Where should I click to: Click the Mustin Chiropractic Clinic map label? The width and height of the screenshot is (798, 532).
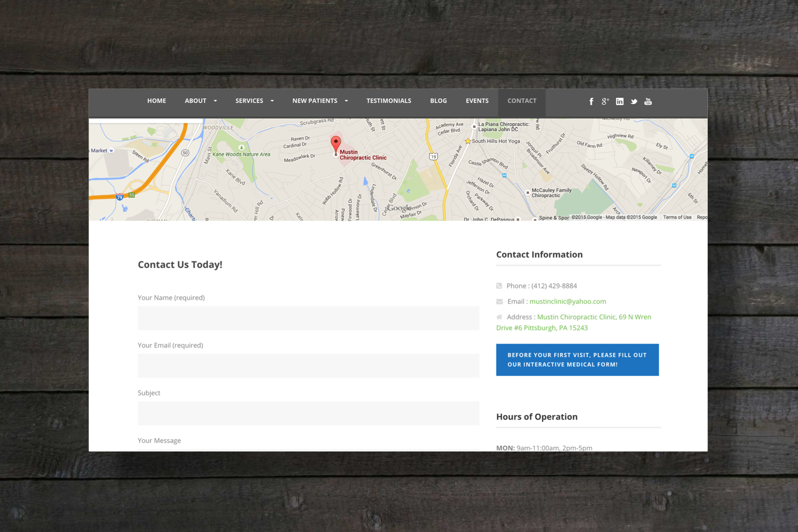pyautogui.click(x=363, y=155)
